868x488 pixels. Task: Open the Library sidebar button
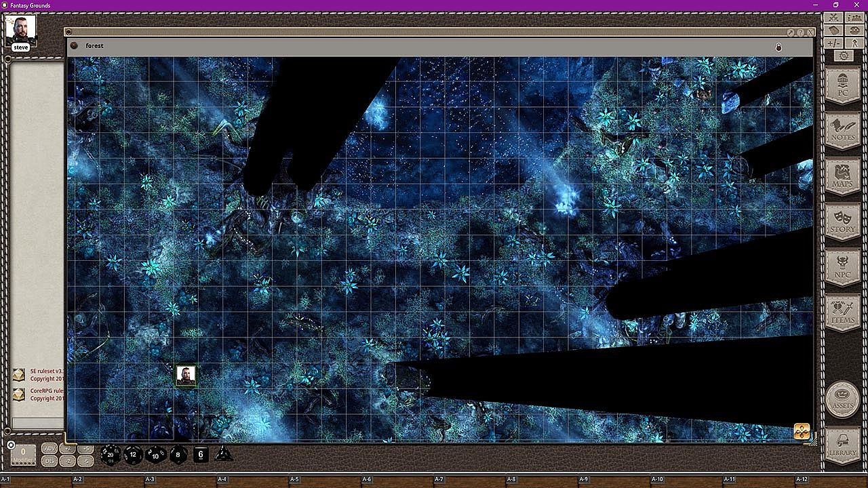click(843, 447)
